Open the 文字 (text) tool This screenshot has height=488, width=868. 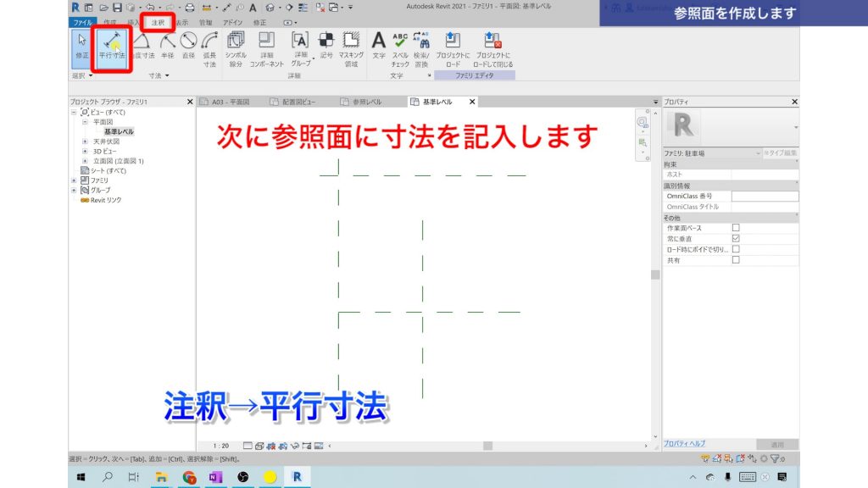coord(381,47)
